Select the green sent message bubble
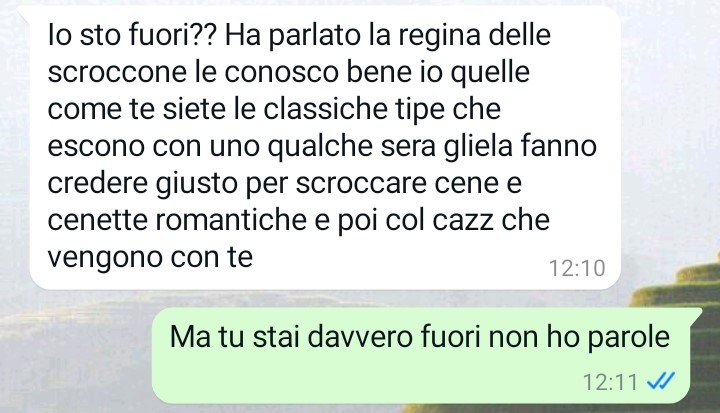 pyautogui.click(x=421, y=356)
